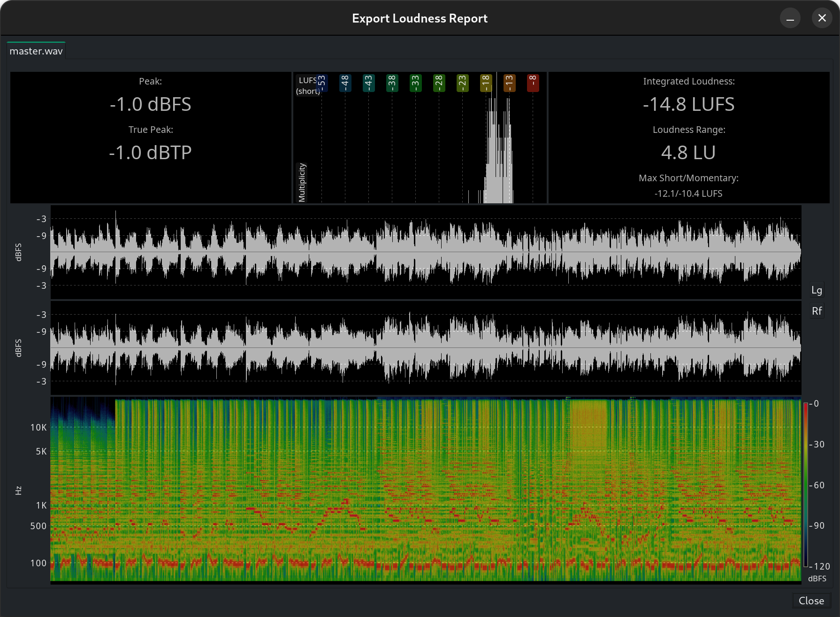Screen dimensions: 840x617
Task: Click the -38 LUFS histogram label
Action: tap(392, 83)
